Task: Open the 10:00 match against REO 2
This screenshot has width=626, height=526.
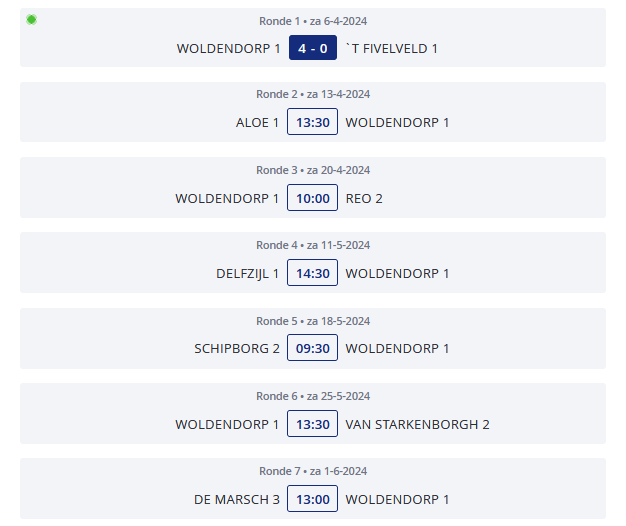Action: (x=312, y=198)
